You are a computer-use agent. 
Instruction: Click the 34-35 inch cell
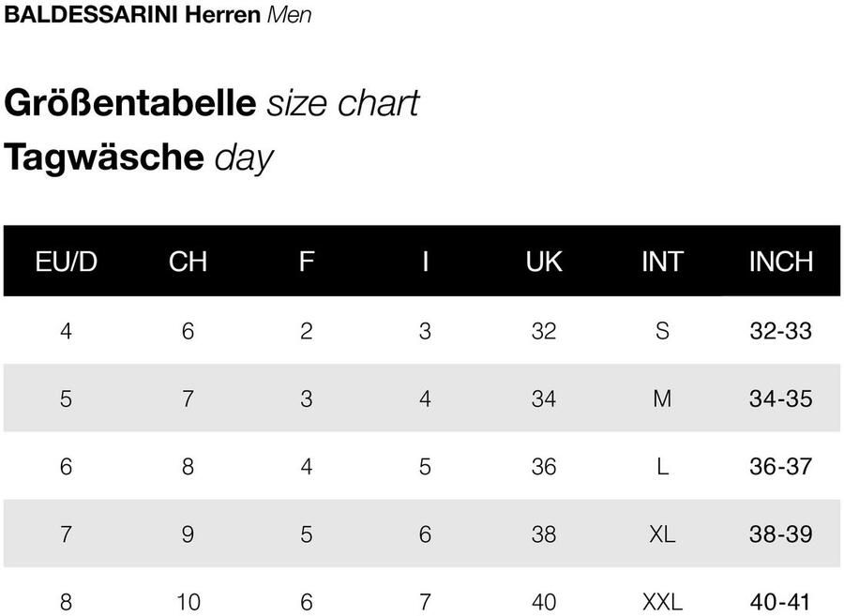780,399
